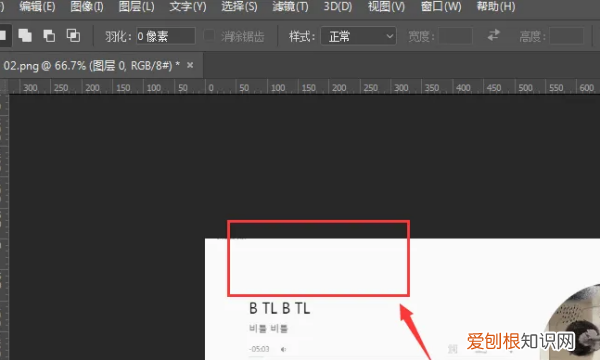Open the 窗口(W) menu
The image size is (600, 360).
[441, 7]
